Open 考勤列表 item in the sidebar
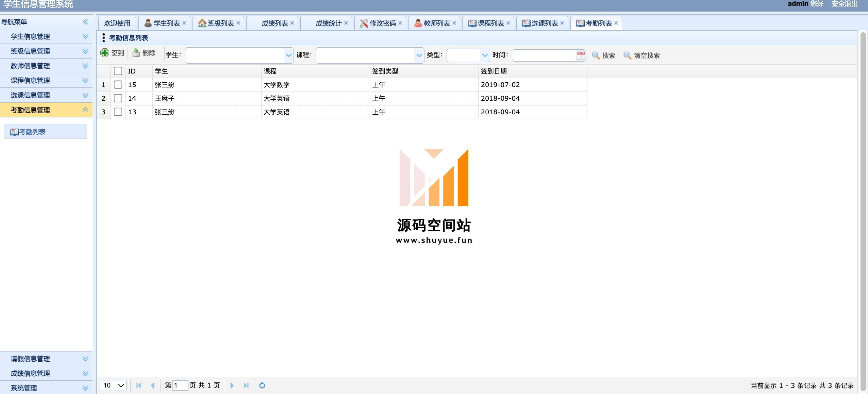Viewport: 868px width, 394px height. [45, 132]
